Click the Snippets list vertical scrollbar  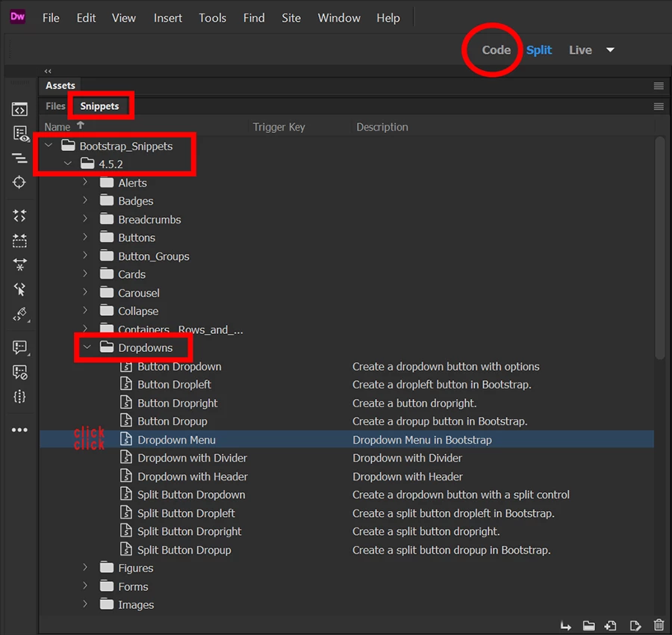[660, 248]
